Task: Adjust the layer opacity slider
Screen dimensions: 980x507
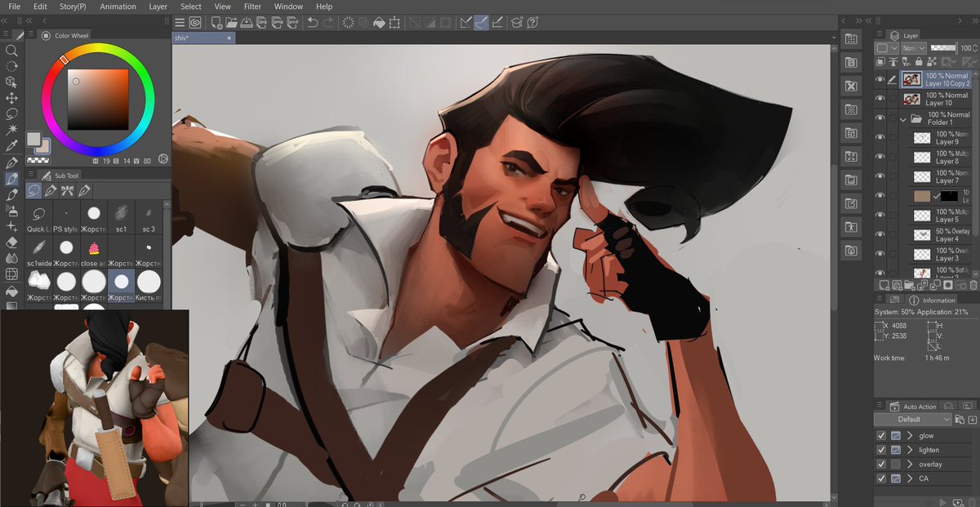Action: click(x=943, y=48)
